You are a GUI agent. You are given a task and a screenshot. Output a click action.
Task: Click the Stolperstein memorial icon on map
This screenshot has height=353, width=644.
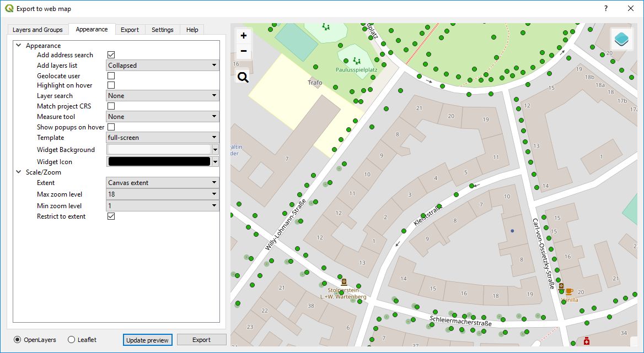[344, 281]
